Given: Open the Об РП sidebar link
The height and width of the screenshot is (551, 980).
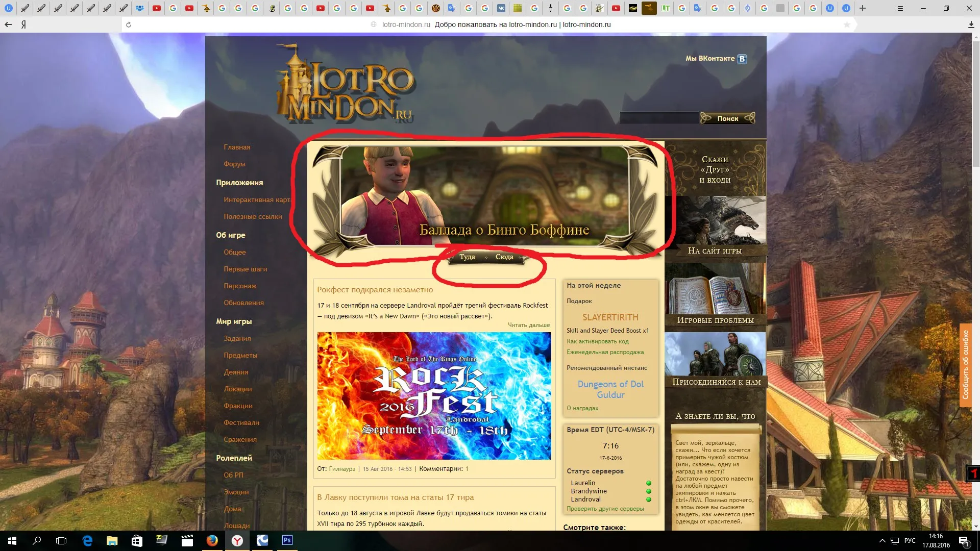Looking at the screenshot, I should 233,475.
